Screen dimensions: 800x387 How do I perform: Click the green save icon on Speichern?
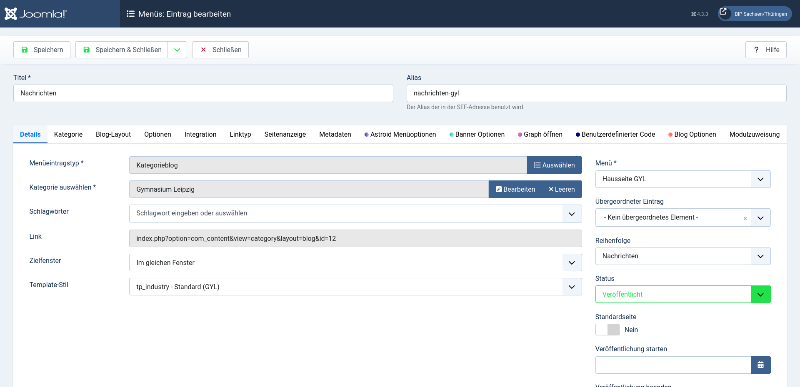24,50
